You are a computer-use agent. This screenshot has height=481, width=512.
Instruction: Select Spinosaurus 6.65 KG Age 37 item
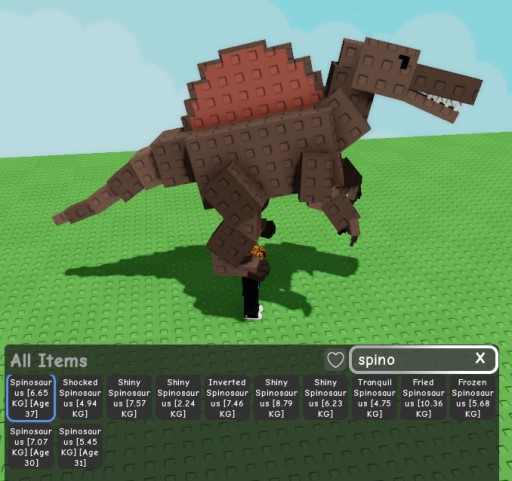pyautogui.click(x=31, y=398)
